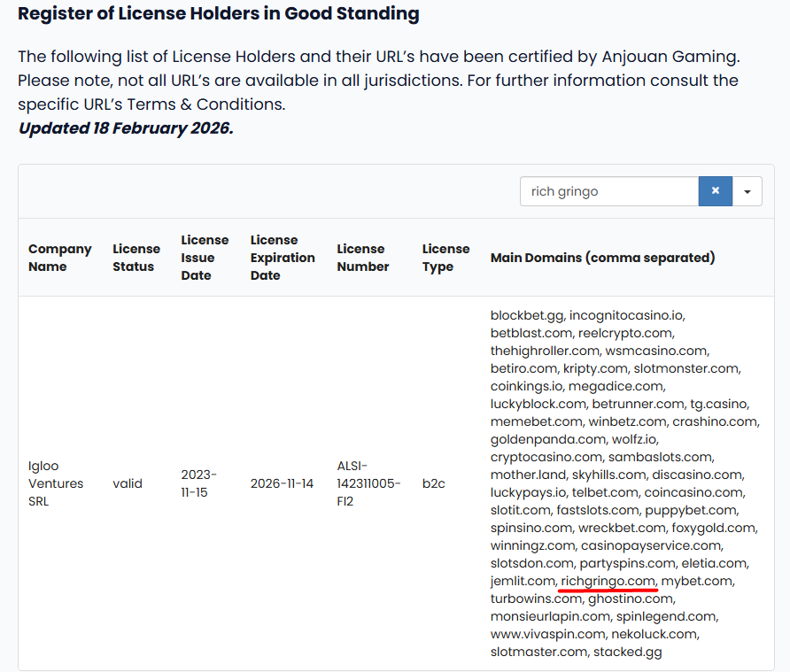Sort by License Expiration Date header
Image resolution: width=790 pixels, height=672 pixels.
pyautogui.click(x=283, y=258)
